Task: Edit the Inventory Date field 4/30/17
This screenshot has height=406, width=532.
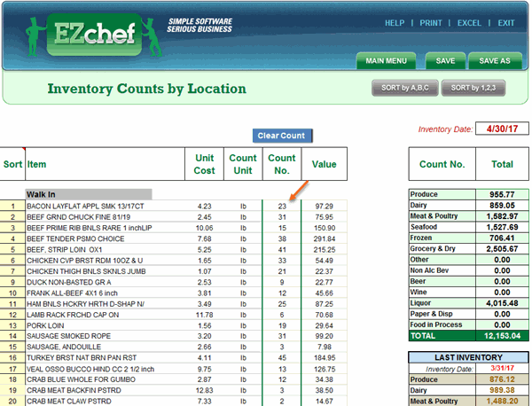Action: pos(502,129)
